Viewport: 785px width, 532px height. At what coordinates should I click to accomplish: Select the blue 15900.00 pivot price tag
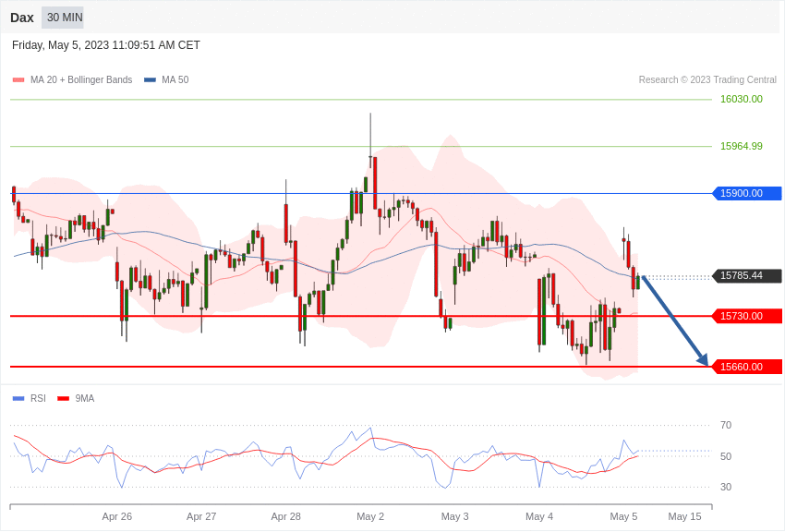tap(747, 193)
